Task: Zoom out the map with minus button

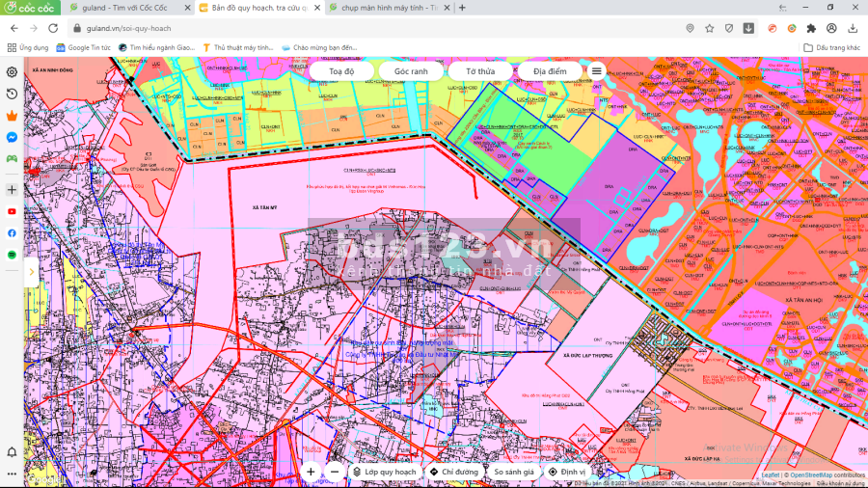Action: pos(335,472)
